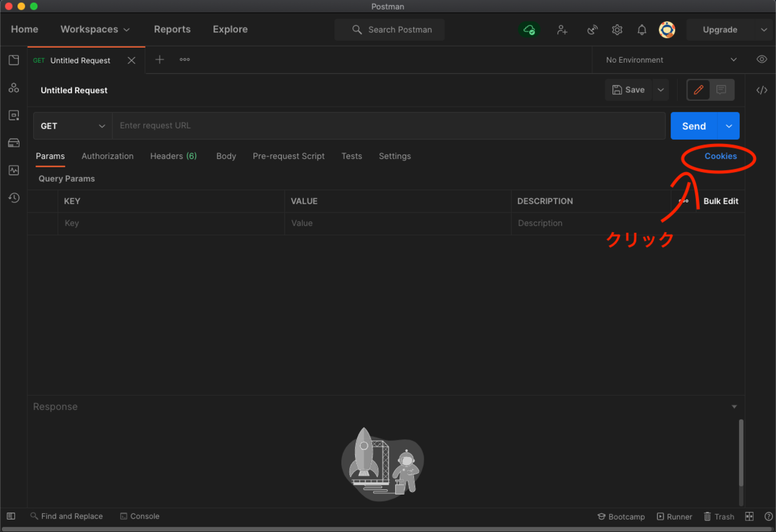776x532 pixels.
Task: Open the Collections sidebar icon
Action: pyautogui.click(x=14, y=60)
